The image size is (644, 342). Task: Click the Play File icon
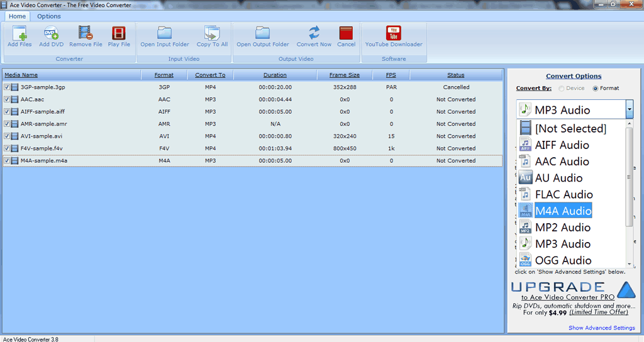119,33
